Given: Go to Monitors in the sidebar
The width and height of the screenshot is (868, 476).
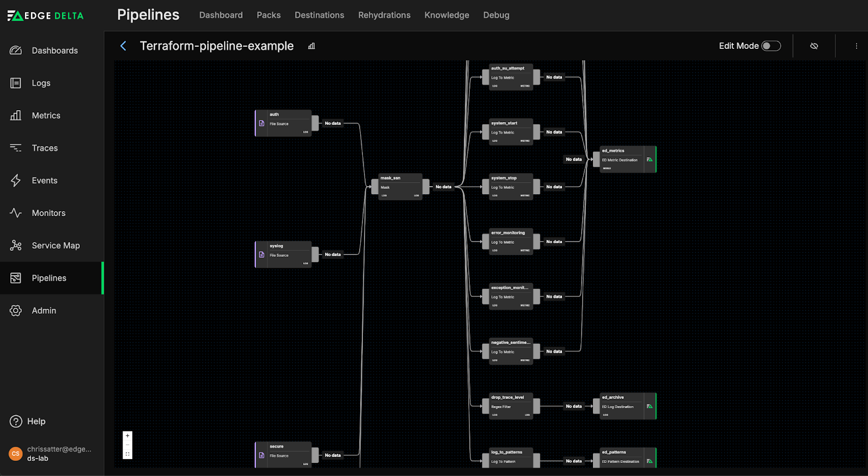Looking at the screenshot, I should coord(48,213).
